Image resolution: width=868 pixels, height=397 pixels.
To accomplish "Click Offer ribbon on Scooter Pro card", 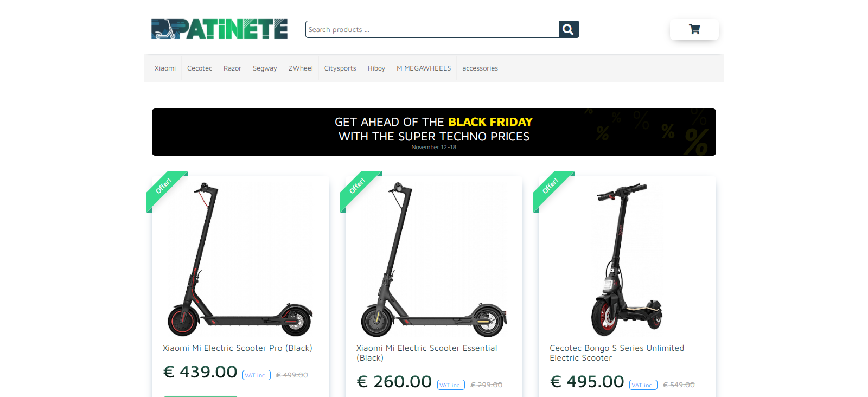I will coord(166,190).
